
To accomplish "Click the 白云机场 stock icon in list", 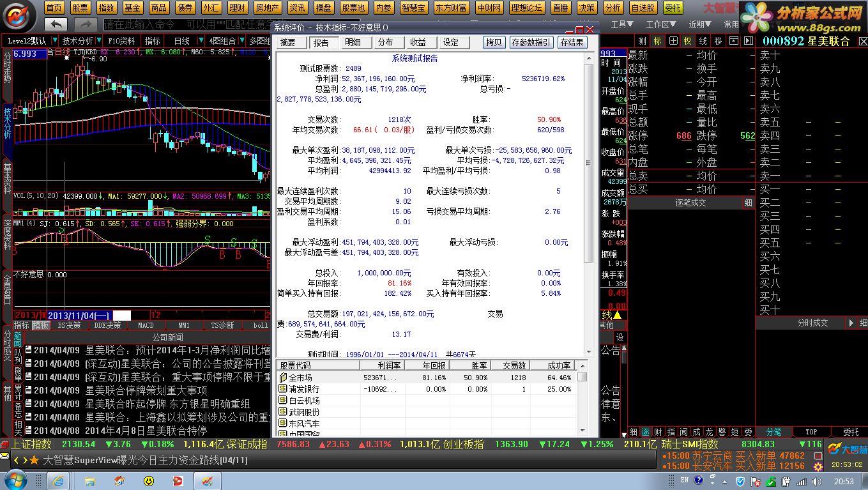I will point(283,401).
